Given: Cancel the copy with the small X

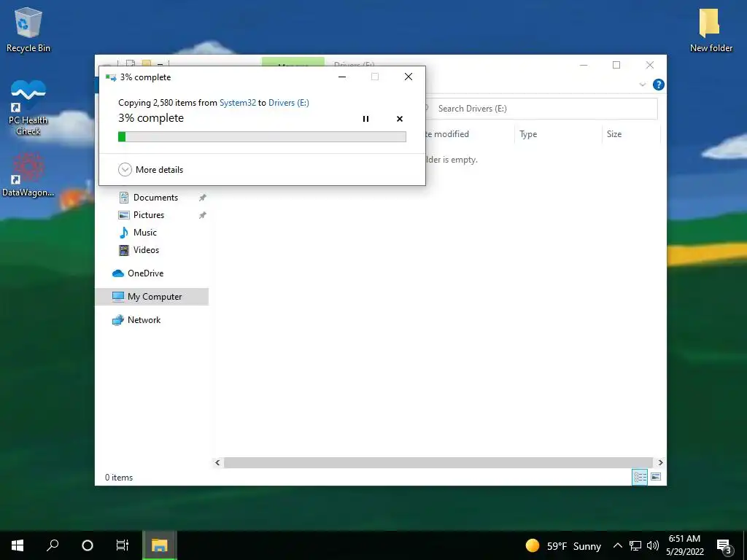Looking at the screenshot, I should point(400,119).
